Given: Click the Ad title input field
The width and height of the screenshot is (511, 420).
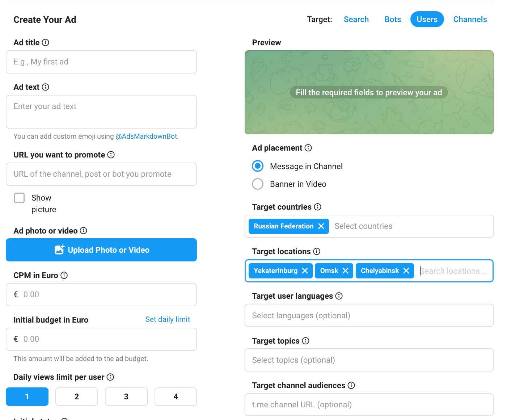Looking at the screenshot, I should coord(101,62).
